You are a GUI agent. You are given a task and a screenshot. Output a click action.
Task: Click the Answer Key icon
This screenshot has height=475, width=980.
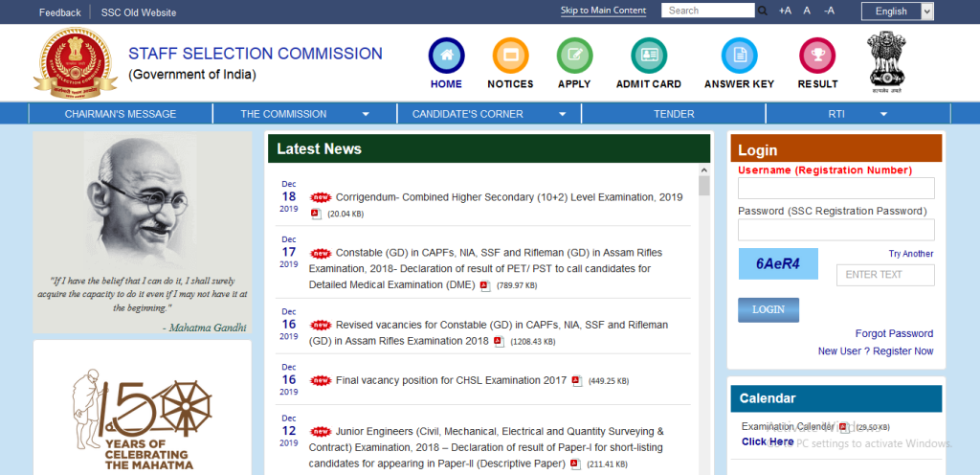pyautogui.click(x=739, y=56)
